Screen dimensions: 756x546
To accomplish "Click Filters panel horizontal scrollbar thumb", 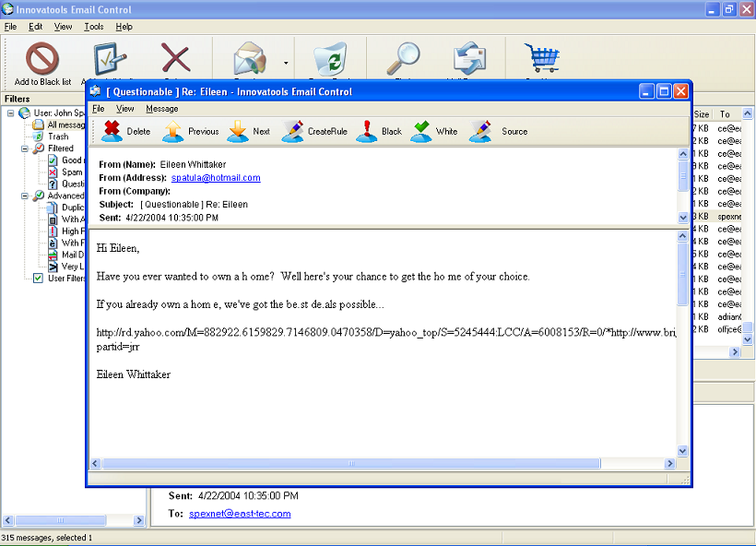I will 60,520.
